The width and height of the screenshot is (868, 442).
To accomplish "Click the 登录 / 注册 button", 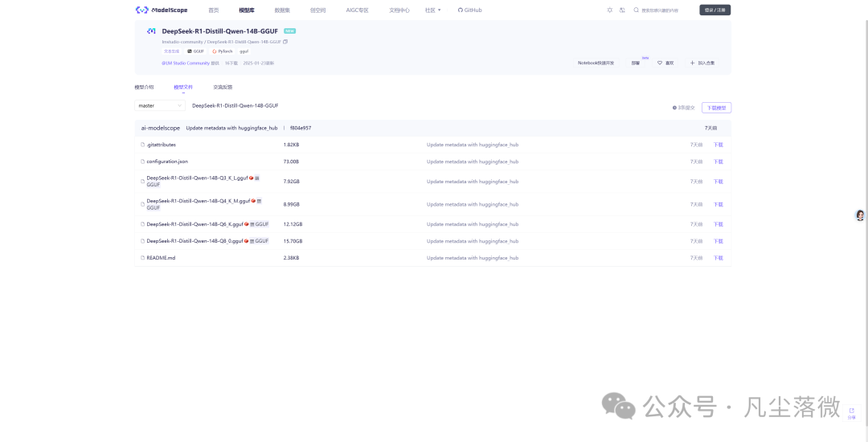I will [715, 10].
